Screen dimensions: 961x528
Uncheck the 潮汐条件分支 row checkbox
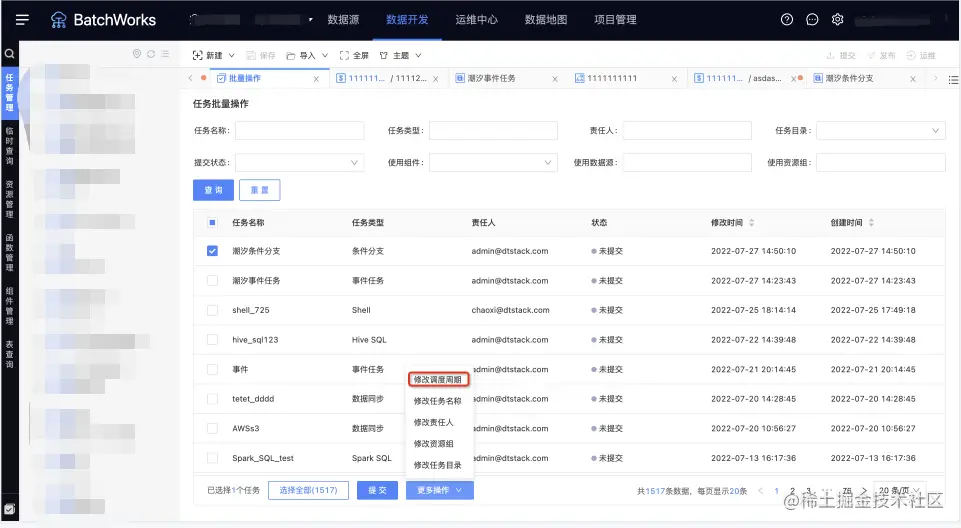tap(212, 251)
